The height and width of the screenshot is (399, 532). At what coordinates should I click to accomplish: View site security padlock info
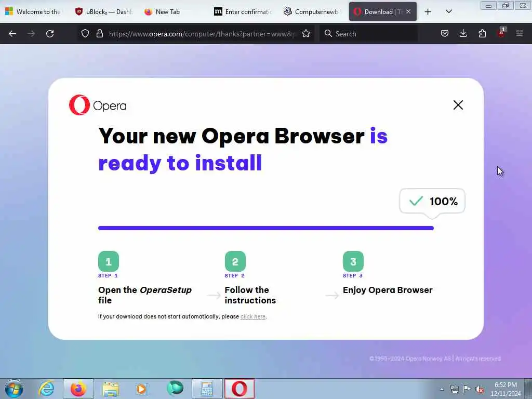[99, 33]
